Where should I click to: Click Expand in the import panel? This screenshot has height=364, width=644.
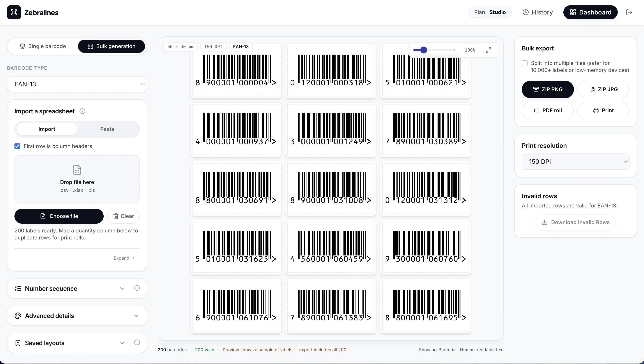point(124,258)
